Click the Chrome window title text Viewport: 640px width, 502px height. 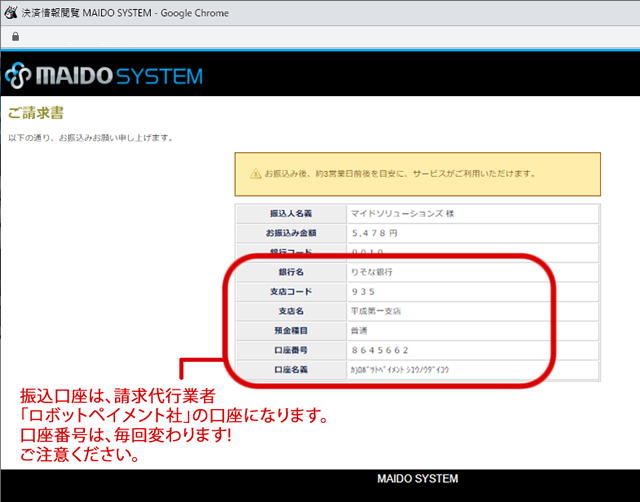[x=125, y=13]
